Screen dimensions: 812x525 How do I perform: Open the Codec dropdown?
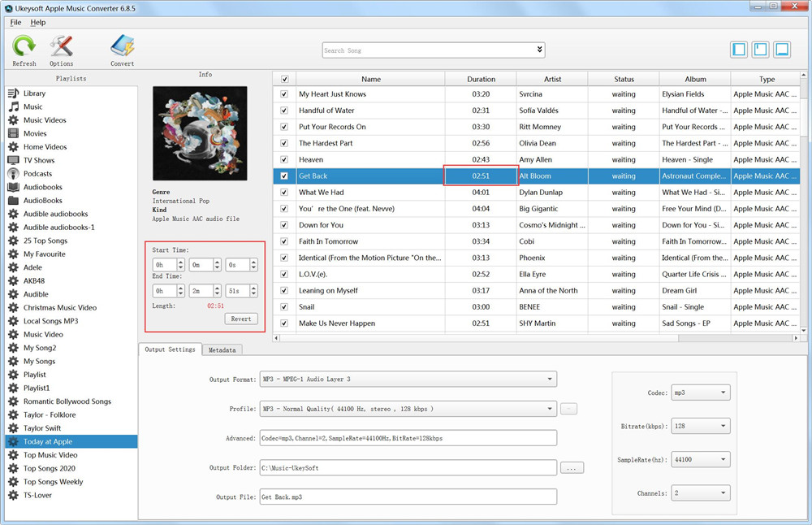coord(701,393)
